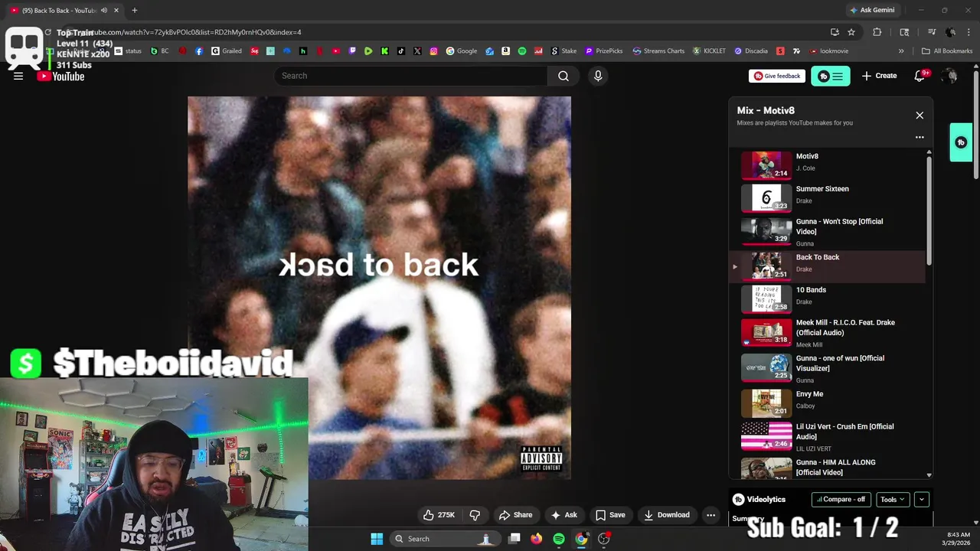
Task: Open the Streams Charts bookmark
Action: pos(658,51)
